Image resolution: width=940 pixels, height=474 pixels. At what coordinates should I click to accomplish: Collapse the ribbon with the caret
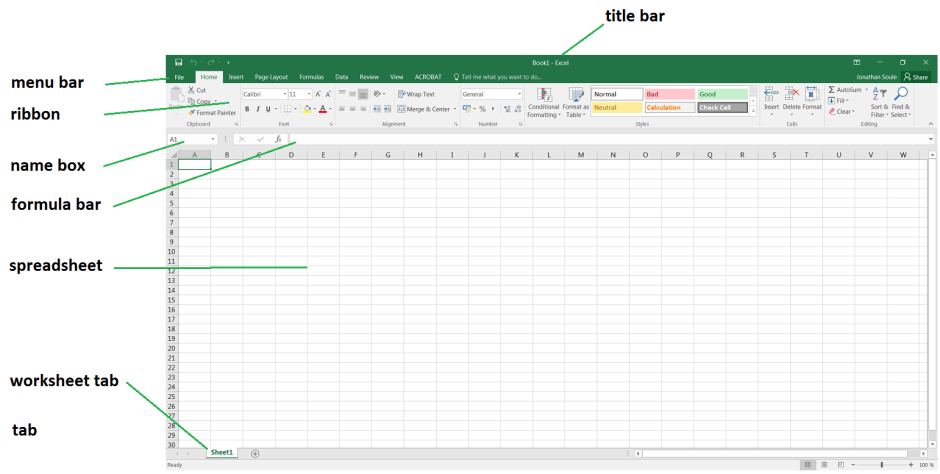(931, 124)
